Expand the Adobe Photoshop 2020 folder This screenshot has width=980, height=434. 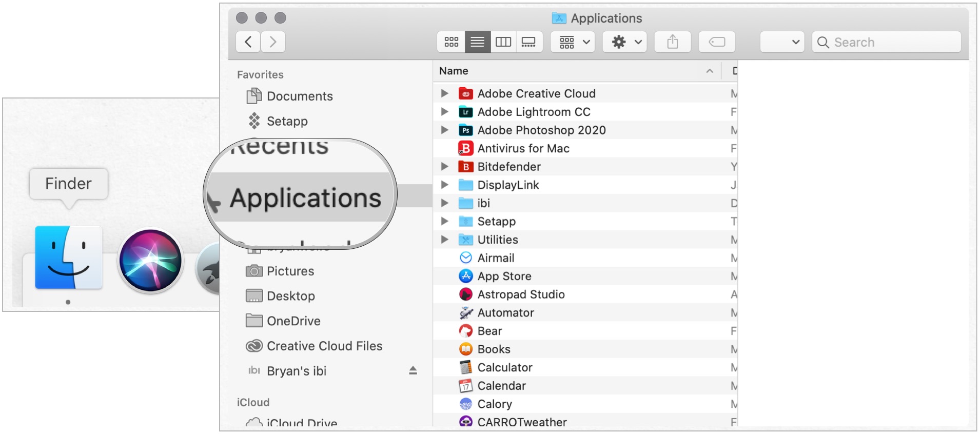coord(445,130)
